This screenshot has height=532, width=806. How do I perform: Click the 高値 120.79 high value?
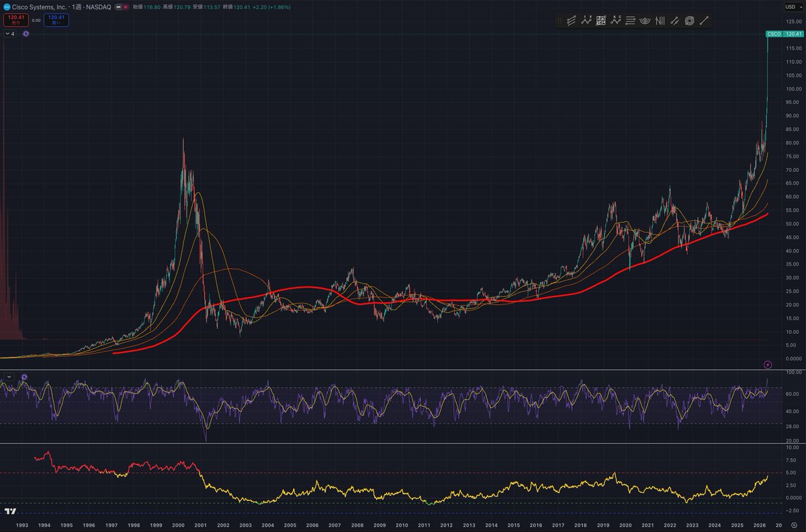tap(177, 6)
